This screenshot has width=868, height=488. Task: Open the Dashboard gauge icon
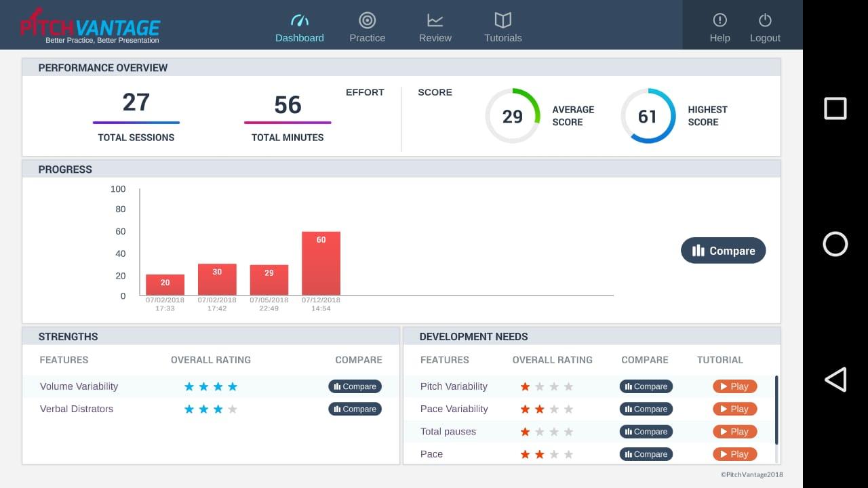coord(300,20)
